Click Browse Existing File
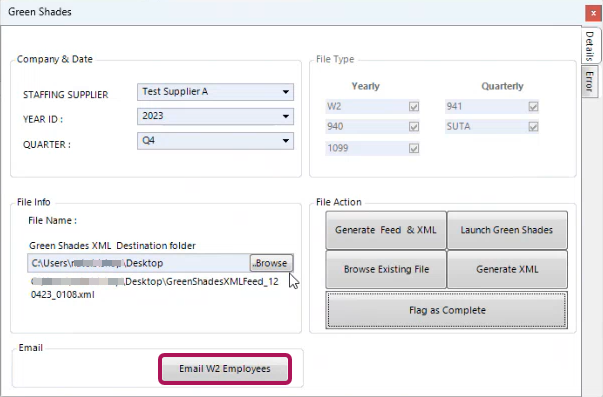603x397 pixels. (386, 269)
